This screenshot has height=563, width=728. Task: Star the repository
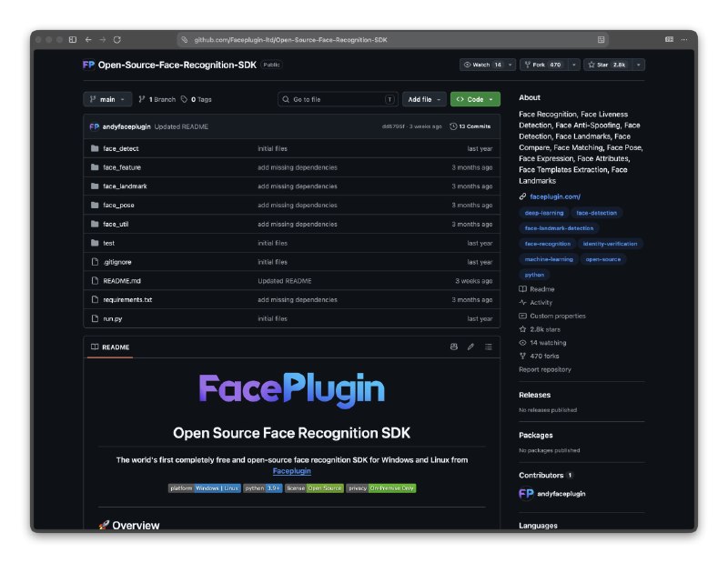tap(608, 65)
